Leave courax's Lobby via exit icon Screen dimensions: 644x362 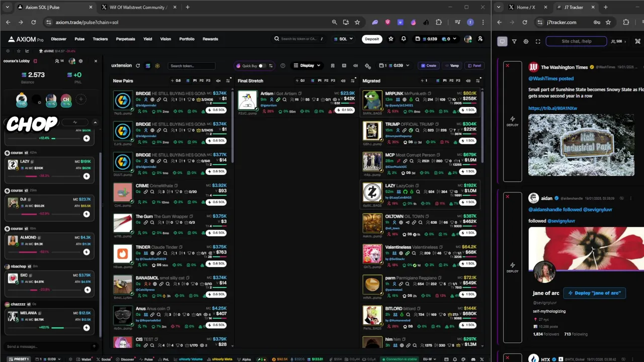(x=35, y=61)
